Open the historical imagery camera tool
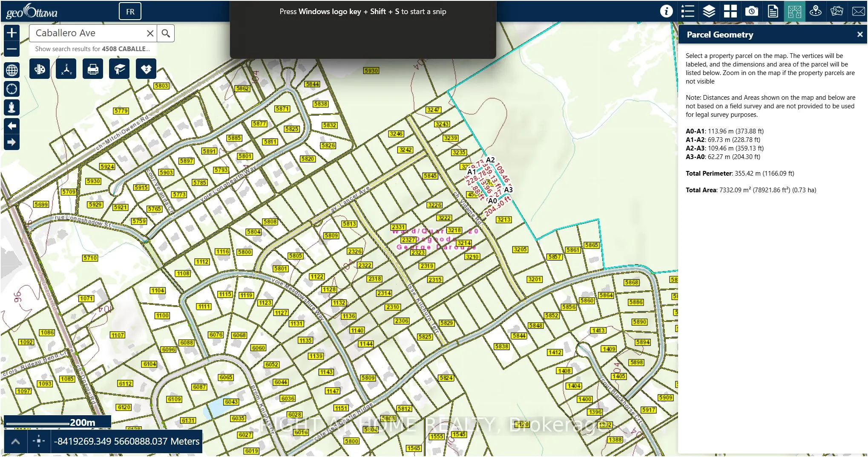Viewport: 868px width, 457px height. 752,11
